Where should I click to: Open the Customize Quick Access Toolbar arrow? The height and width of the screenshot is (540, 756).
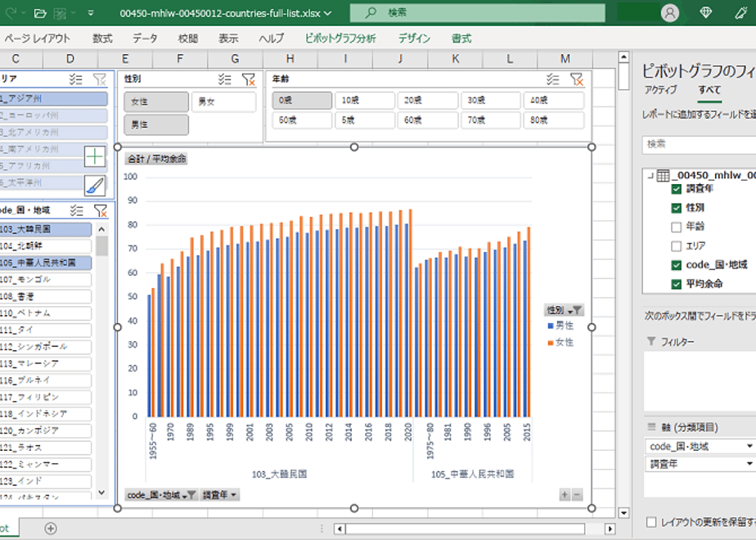point(91,13)
